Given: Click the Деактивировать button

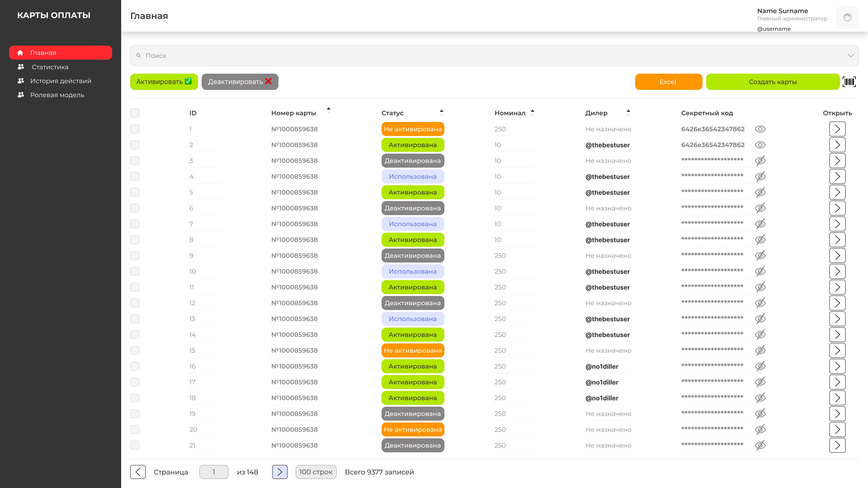Looking at the screenshot, I should (240, 82).
